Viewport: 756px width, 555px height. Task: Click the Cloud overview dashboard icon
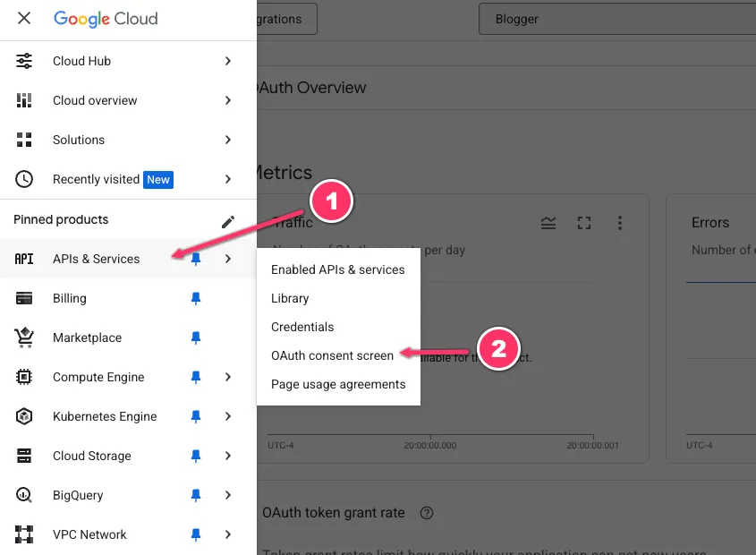tap(24, 100)
